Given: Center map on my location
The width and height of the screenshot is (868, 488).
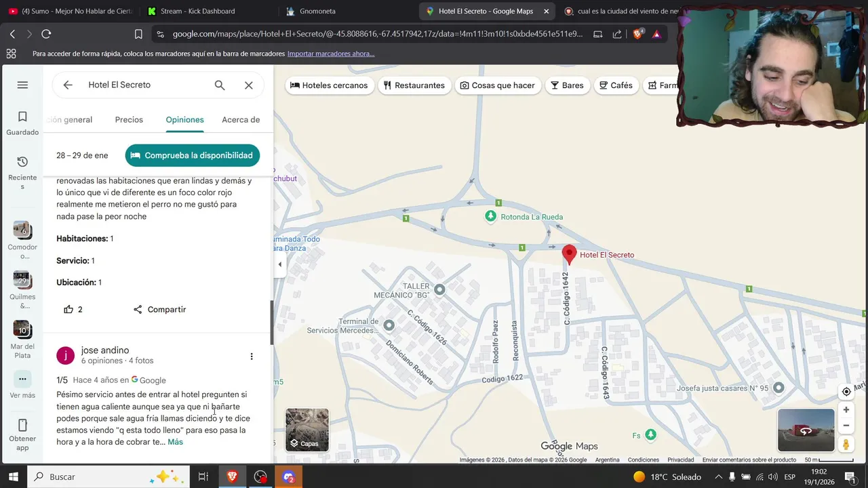Looking at the screenshot, I should [846, 392].
